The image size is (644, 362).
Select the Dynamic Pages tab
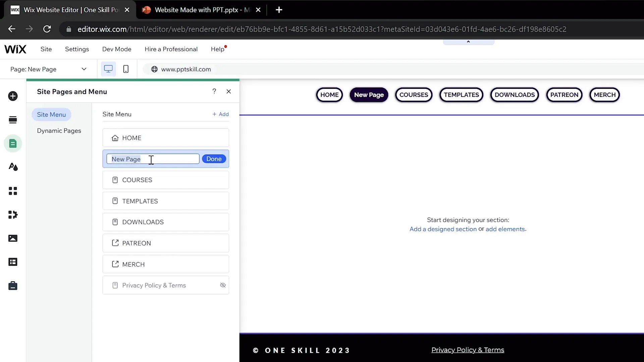point(59,131)
